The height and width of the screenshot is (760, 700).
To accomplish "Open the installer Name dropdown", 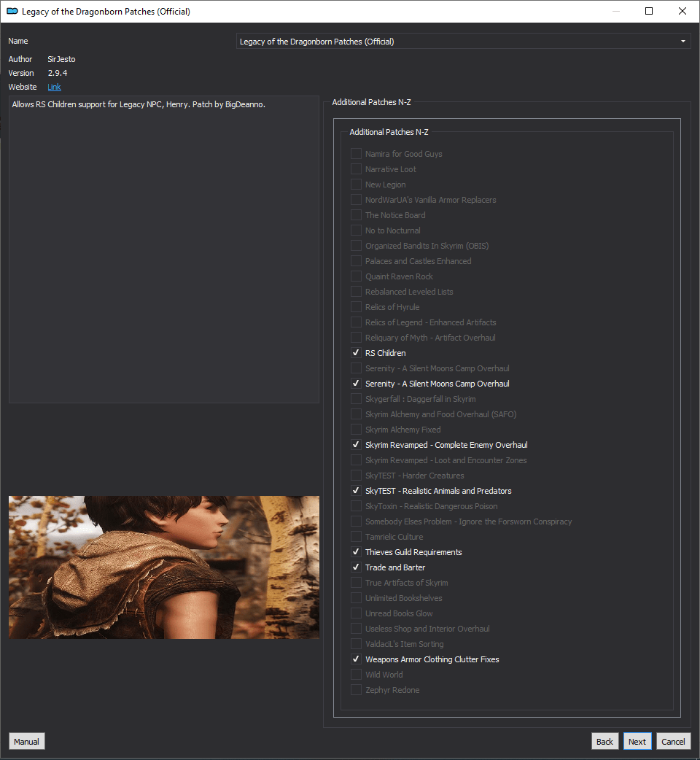I will (463, 41).
